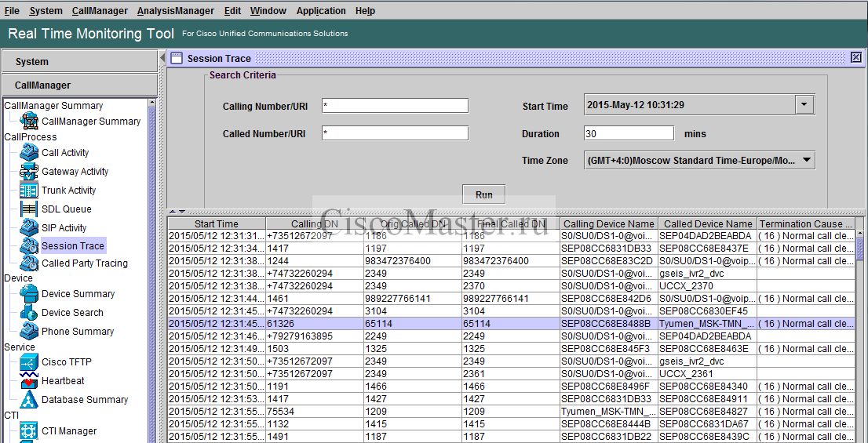Screen dimensions: 868x443
Task: Select row with calling DN 1244
Action: 512,260
